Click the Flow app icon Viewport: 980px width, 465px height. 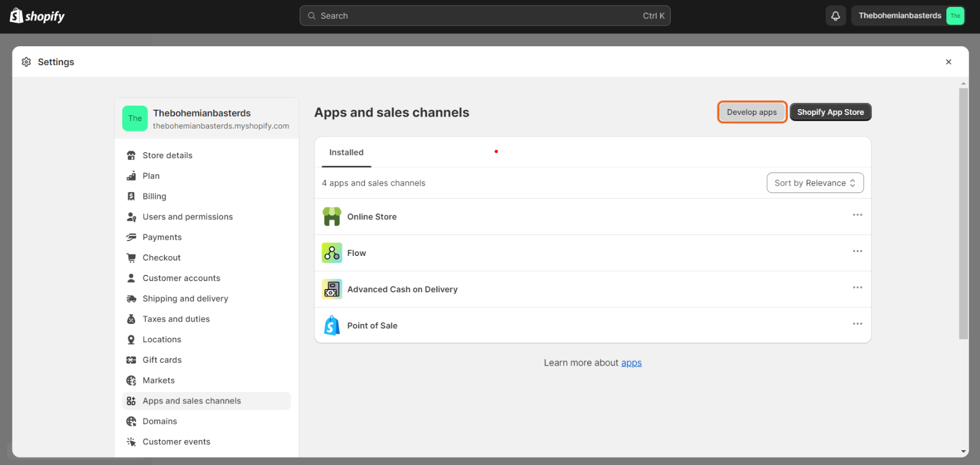pos(332,253)
